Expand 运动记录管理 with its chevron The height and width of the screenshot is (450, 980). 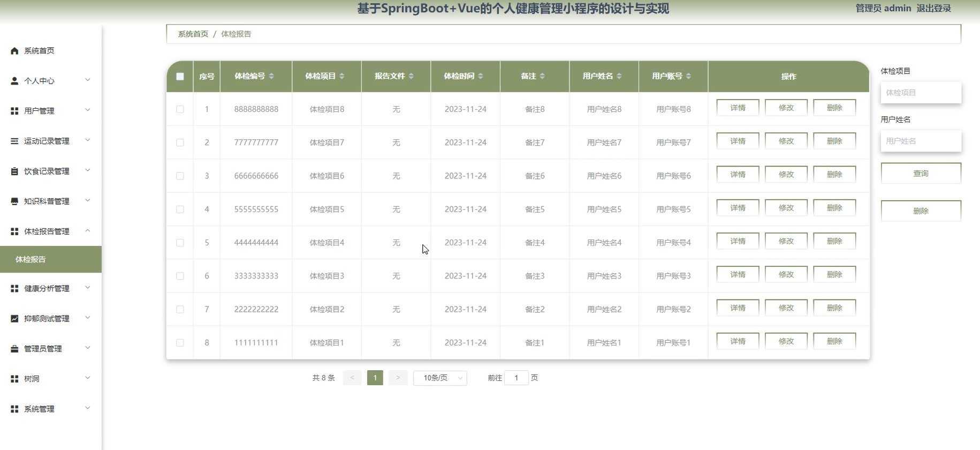coord(88,140)
